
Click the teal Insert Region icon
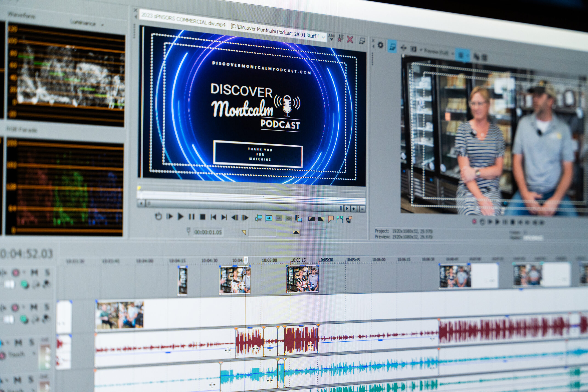339,219
